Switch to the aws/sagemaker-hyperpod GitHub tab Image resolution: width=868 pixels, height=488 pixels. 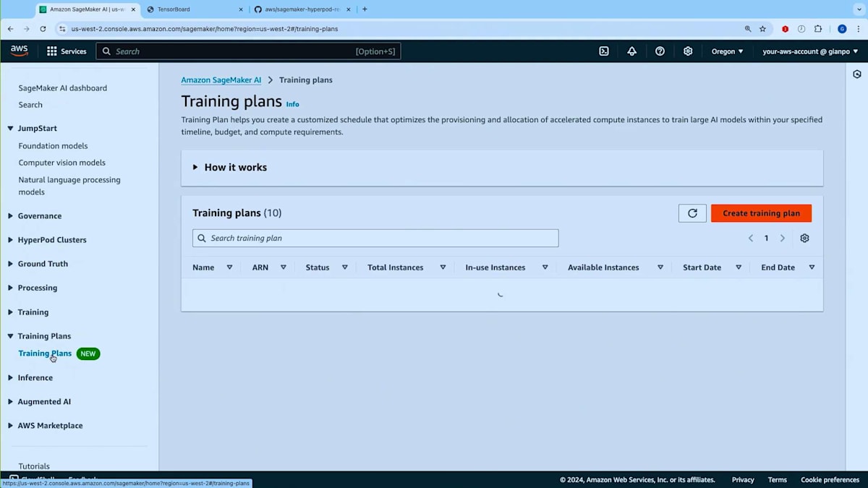(x=303, y=9)
